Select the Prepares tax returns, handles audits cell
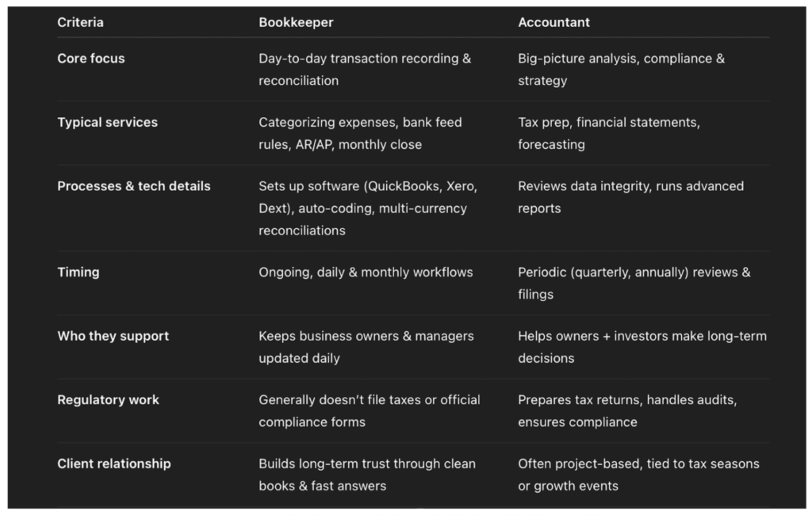The image size is (812, 515). [x=628, y=411]
